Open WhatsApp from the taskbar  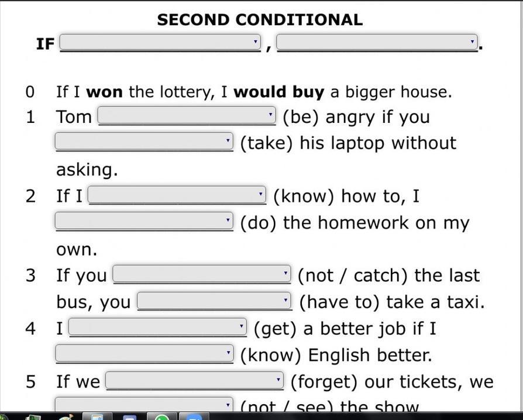161,417
